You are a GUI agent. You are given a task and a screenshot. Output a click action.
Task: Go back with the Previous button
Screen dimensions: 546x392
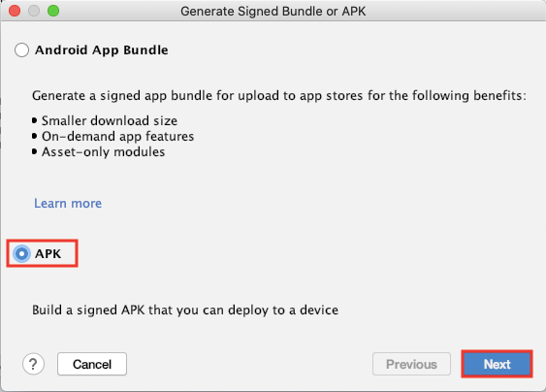coord(411,364)
